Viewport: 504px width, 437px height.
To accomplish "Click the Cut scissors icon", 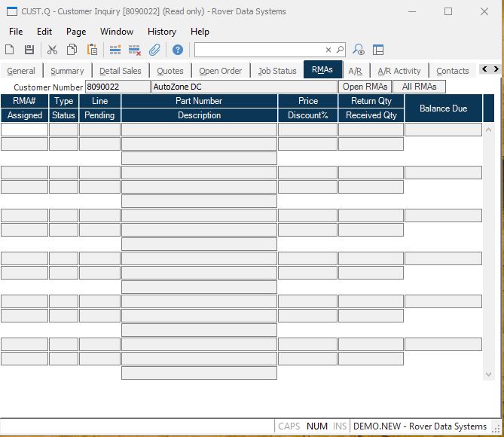I will [52, 50].
